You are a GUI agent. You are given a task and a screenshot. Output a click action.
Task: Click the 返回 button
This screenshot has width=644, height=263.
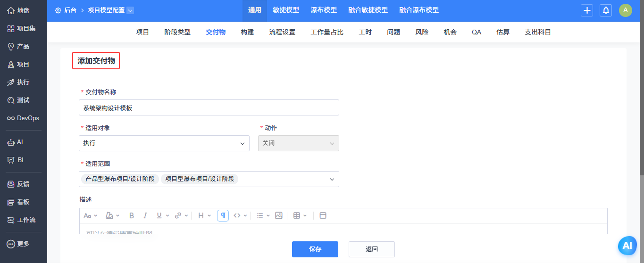click(372, 249)
